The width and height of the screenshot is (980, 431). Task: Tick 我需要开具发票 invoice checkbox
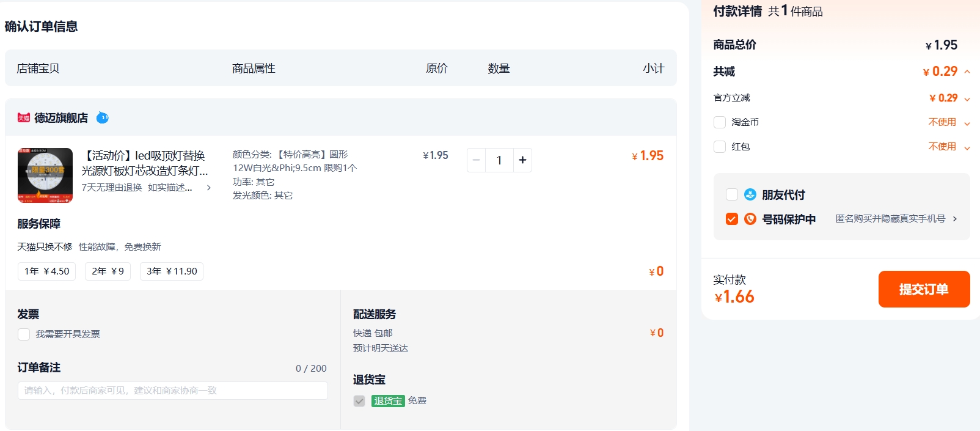[24, 334]
